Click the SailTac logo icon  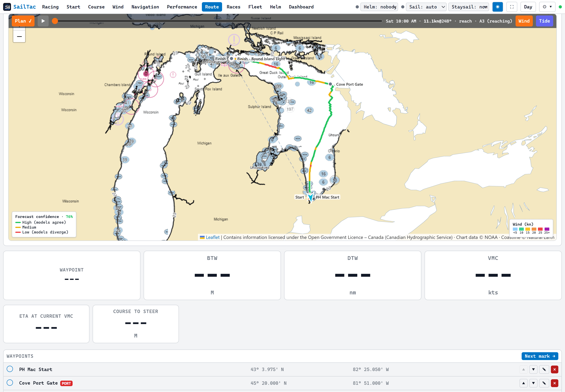point(7,7)
